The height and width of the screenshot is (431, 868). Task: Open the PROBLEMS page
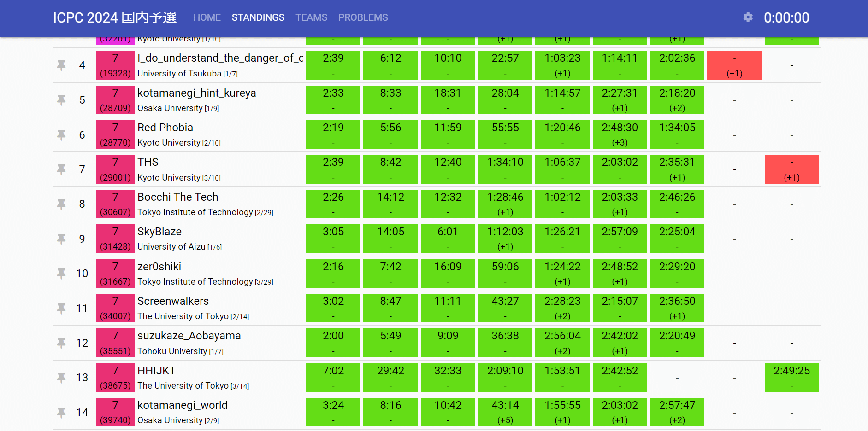(x=363, y=17)
